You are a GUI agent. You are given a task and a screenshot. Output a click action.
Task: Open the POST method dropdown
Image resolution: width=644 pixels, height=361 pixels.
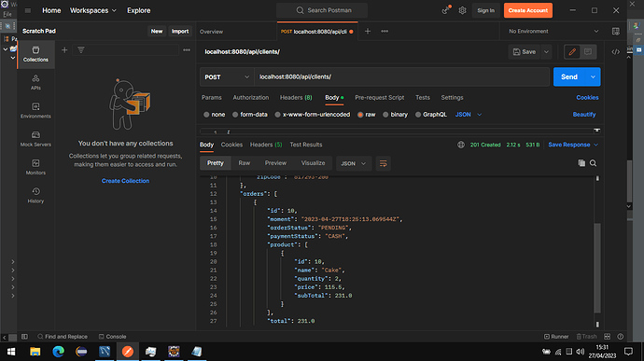[x=227, y=76]
